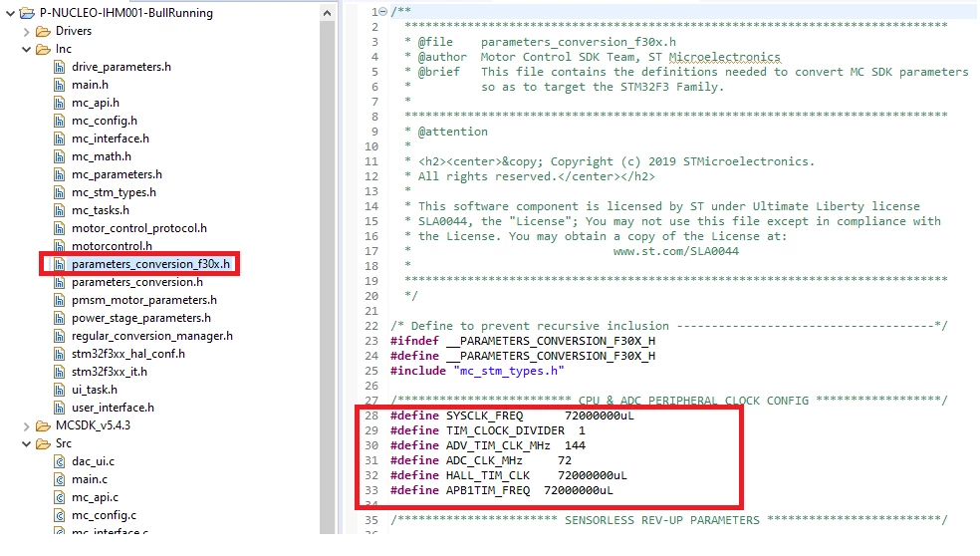Collapse the P-NUCLEO-IHM001-BullRunning project node
980x556 pixels.
point(10,13)
